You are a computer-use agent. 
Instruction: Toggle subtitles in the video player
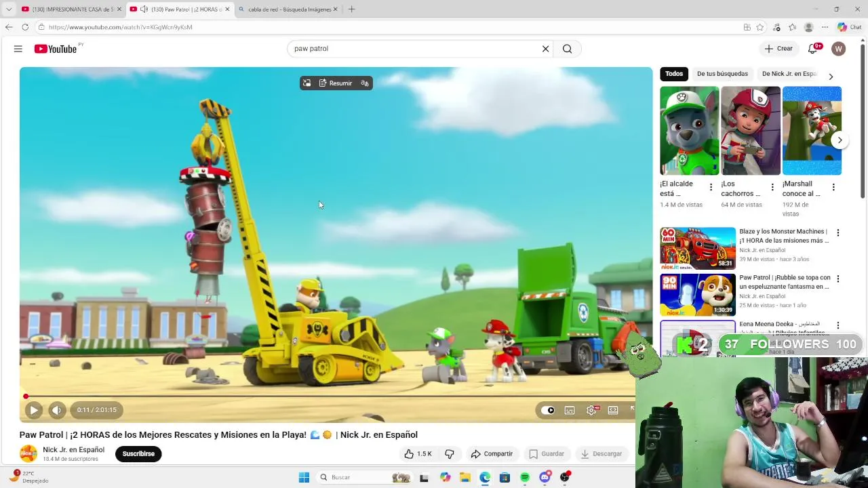[x=570, y=410]
